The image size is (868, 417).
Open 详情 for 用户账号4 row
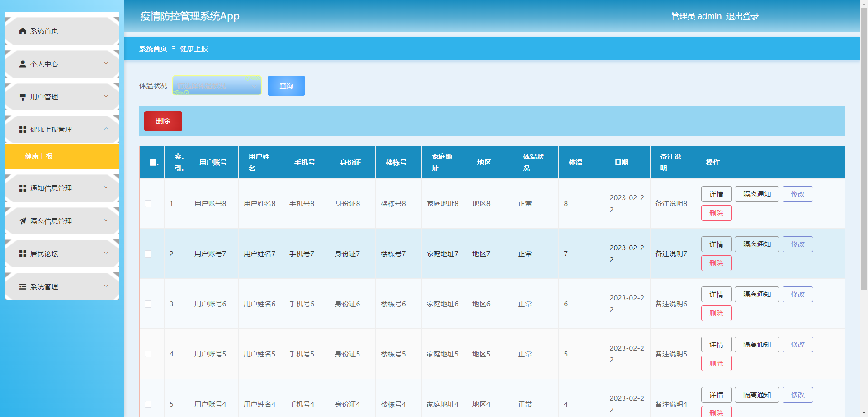coord(716,395)
